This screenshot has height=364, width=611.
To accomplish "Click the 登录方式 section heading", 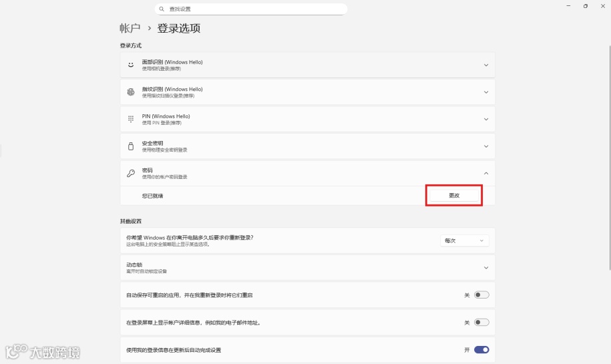I will 130,45.
